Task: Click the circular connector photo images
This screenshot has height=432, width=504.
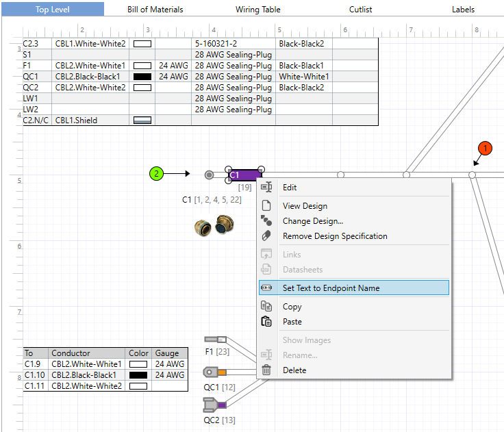Action: coord(214,226)
